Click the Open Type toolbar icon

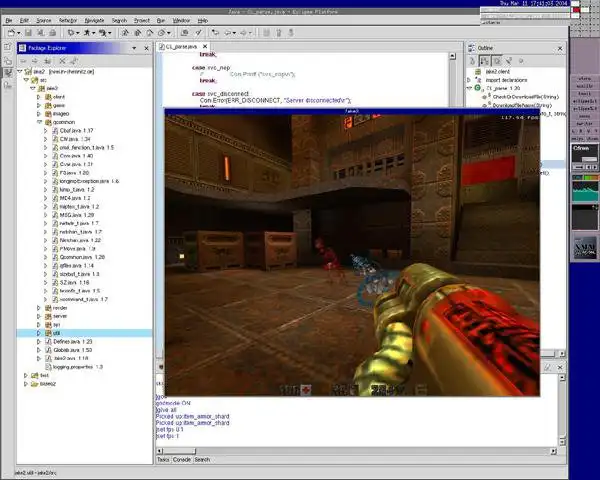[x=185, y=33]
